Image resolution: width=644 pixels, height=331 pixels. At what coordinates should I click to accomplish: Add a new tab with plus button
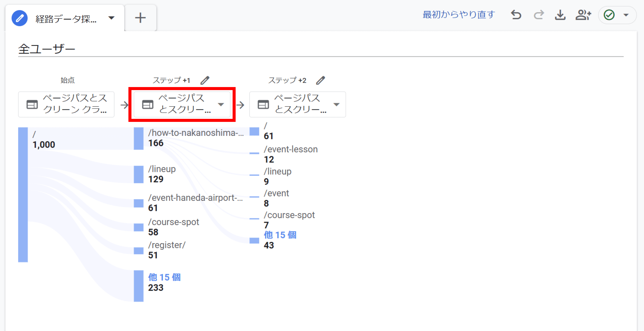point(140,18)
